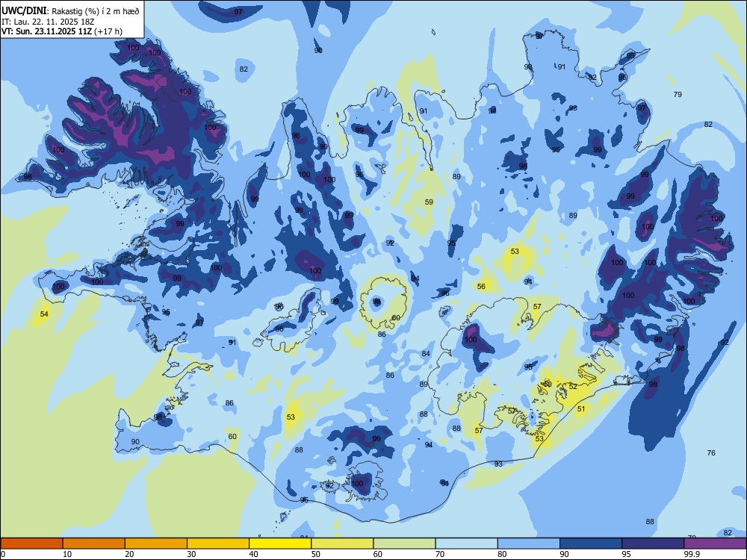Select the 'IT: Lau. 22. 11. 2025 18Z' line
747x560 pixels.
point(48,22)
